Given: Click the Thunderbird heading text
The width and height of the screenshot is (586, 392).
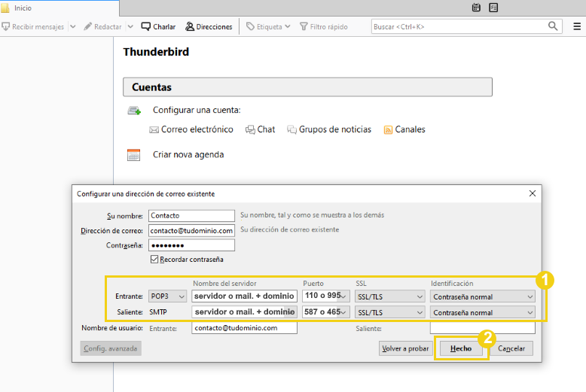Looking at the screenshot, I should [156, 52].
